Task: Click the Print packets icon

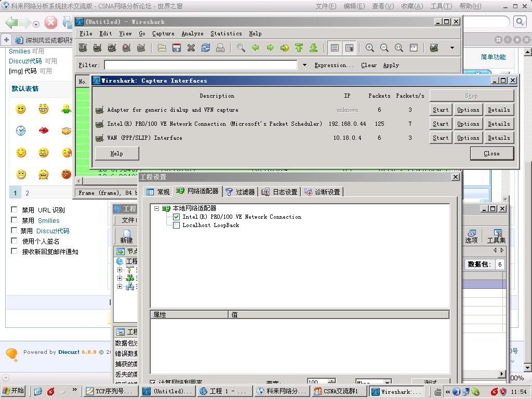Action: click(220, 48)
